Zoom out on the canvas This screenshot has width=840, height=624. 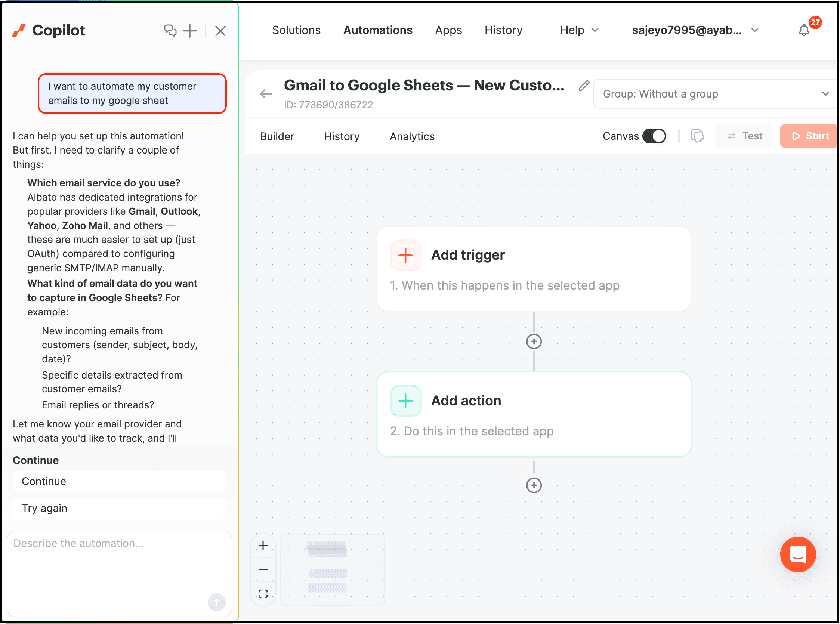pyautogui.click(x=263, y=569)
